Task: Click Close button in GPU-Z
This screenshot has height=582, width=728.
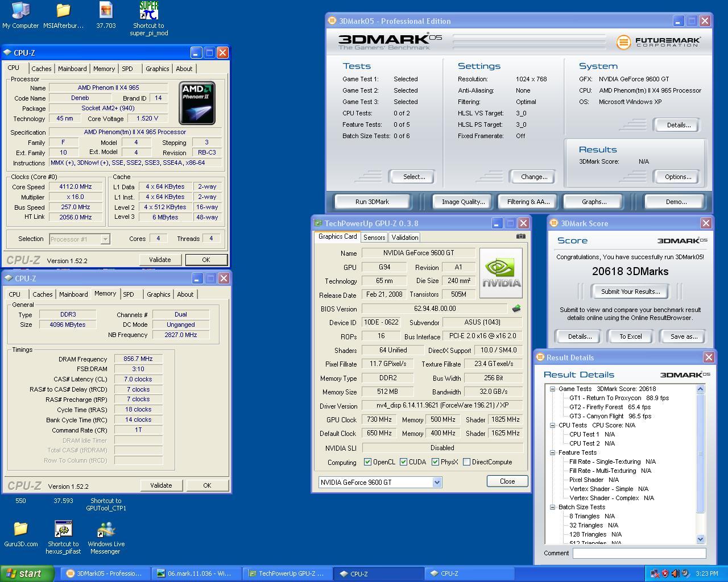Action: (507, 481)
